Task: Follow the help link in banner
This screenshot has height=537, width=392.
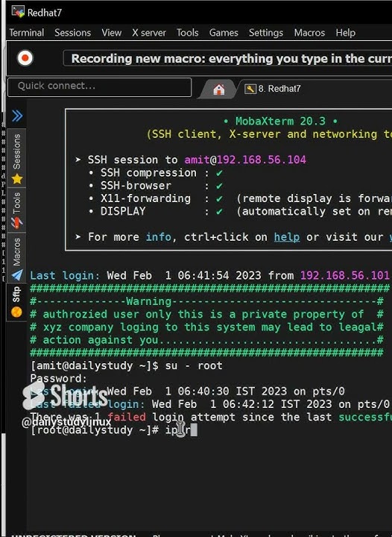Action: click(287, 237)
